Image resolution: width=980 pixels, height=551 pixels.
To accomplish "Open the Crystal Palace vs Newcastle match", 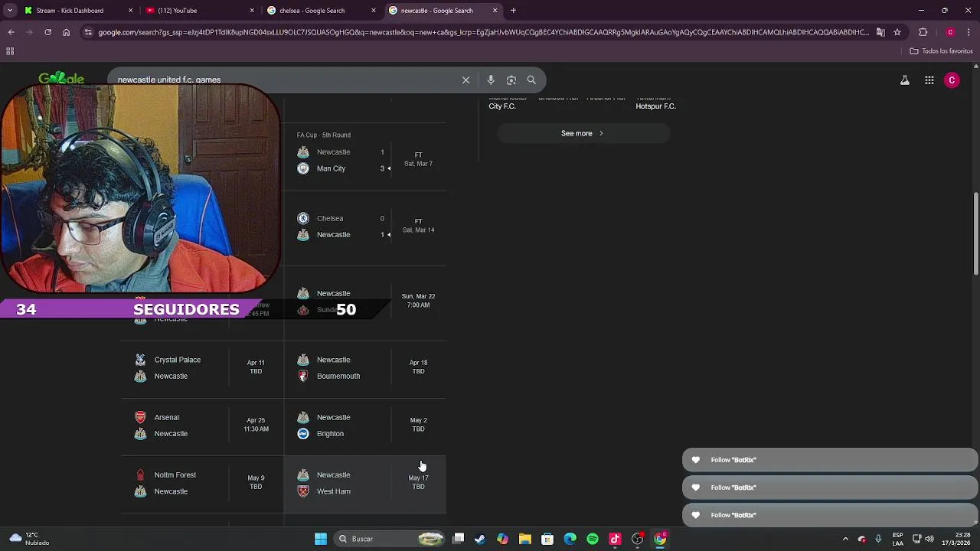I will tap(202, 367).
